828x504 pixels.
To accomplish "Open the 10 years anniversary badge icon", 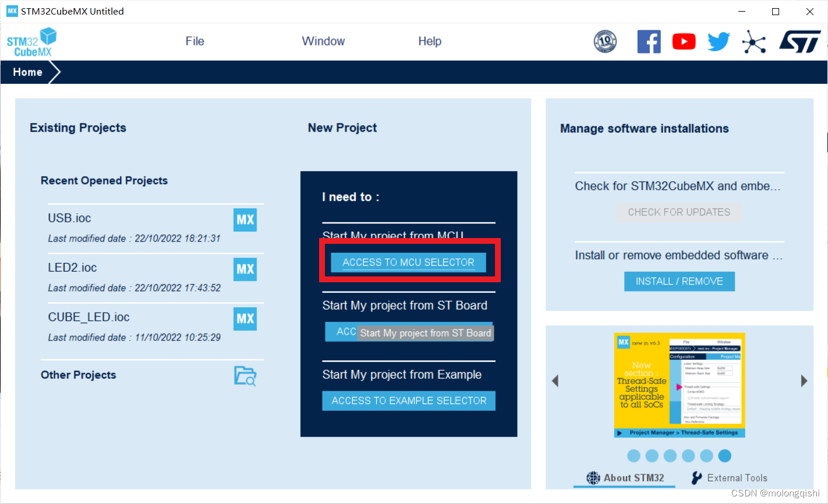I will point(605,41).
